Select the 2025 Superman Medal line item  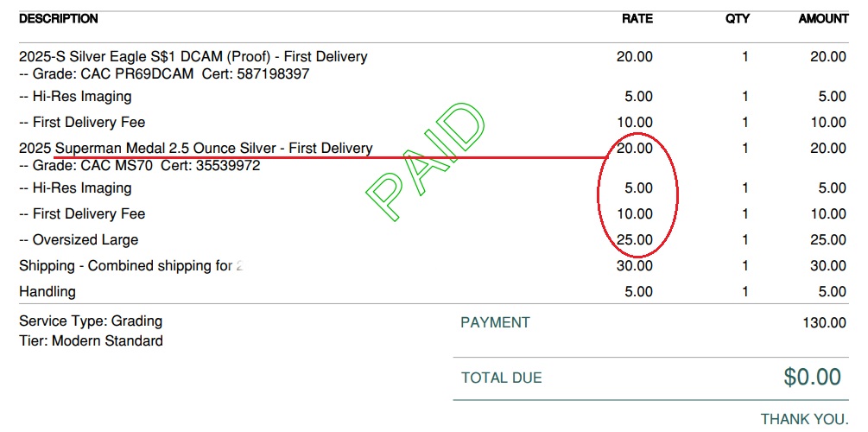click(195, 149)
